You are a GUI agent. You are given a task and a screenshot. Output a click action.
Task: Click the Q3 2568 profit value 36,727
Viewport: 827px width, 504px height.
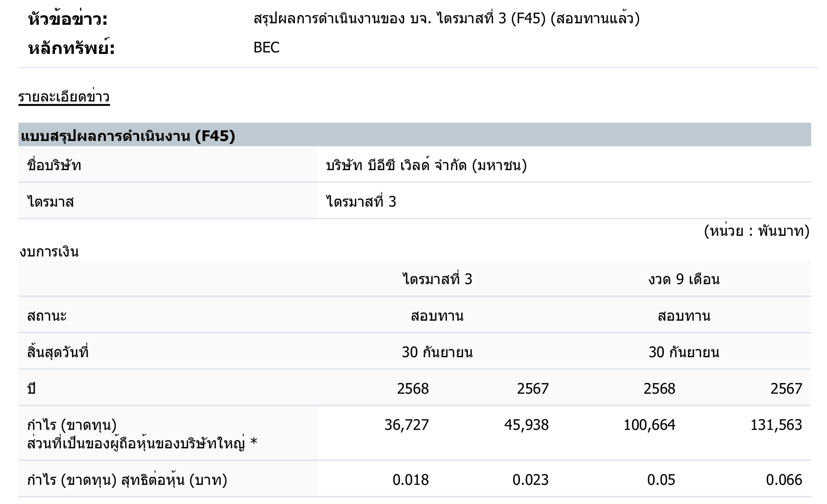[x=407, y=425]
